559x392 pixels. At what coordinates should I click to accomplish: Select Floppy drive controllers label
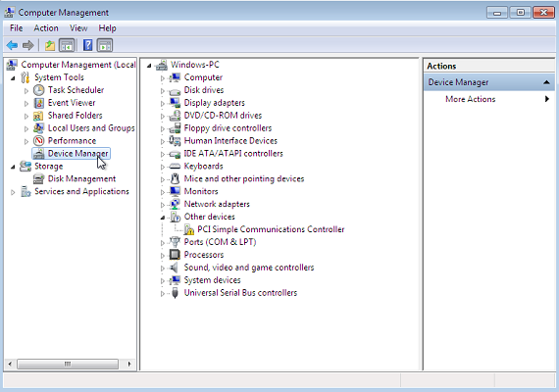(228, 128)
